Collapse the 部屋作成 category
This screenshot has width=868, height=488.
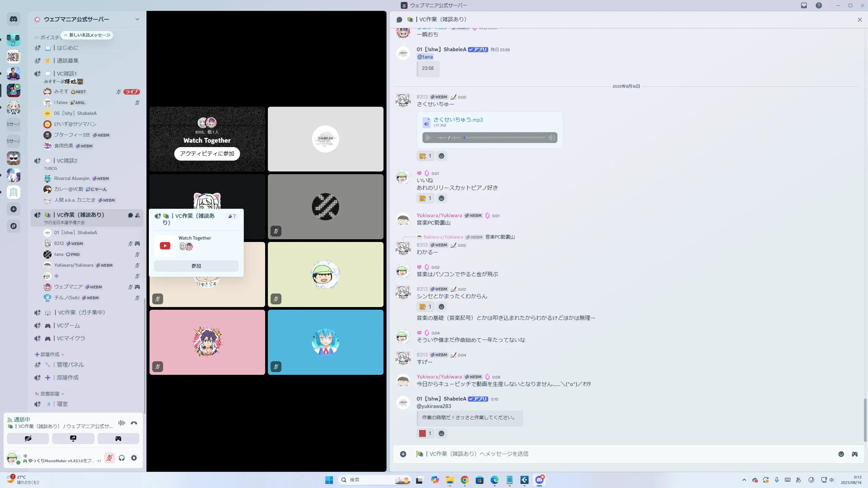click(50, 354)
